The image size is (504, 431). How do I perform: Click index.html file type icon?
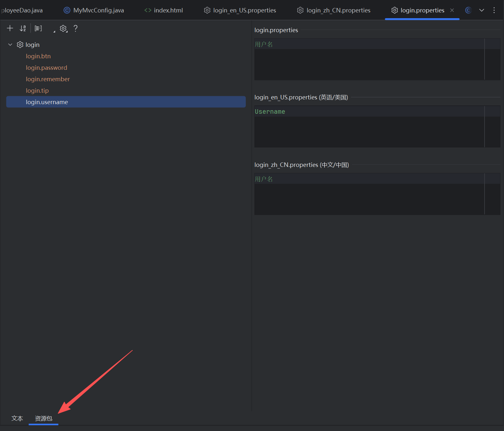(148, 10)
